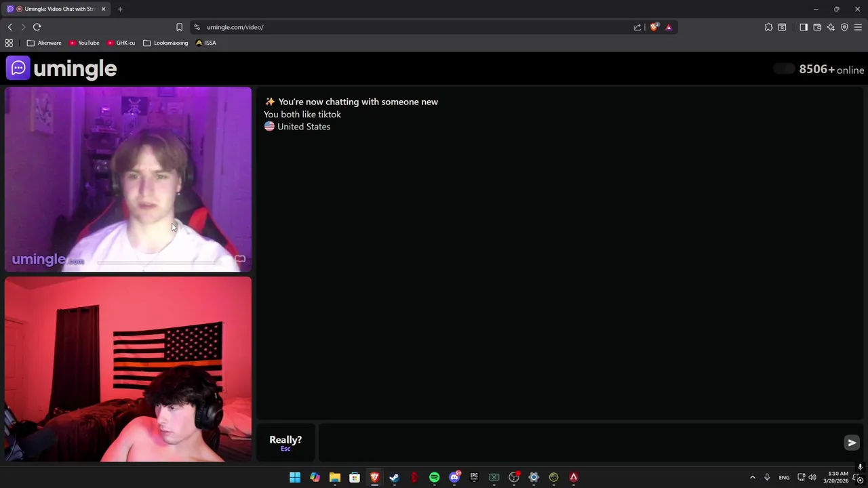Switch the ENG input language indicator

click(x=784, y=477)
